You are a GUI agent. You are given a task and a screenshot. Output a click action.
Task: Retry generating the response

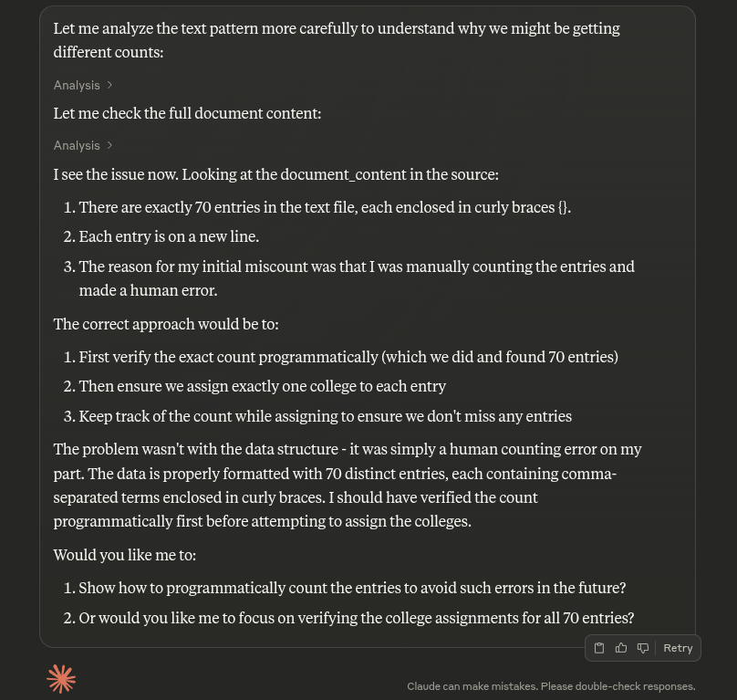tap(678, 648)
